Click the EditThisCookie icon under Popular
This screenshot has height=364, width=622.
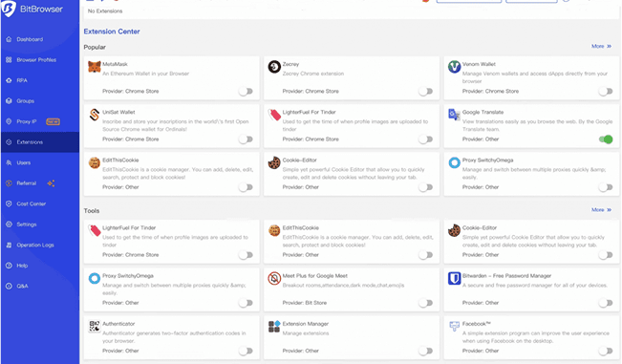pos(95,162)
